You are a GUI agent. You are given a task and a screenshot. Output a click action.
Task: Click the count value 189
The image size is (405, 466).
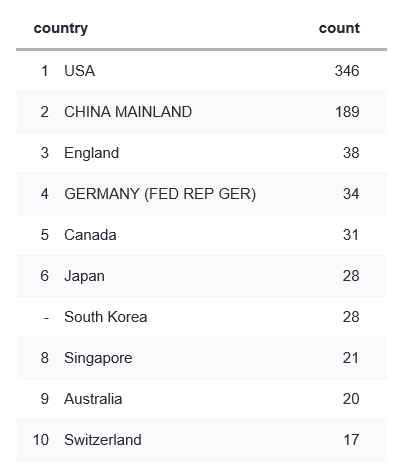pyautogui.click(x=347, y=112)
